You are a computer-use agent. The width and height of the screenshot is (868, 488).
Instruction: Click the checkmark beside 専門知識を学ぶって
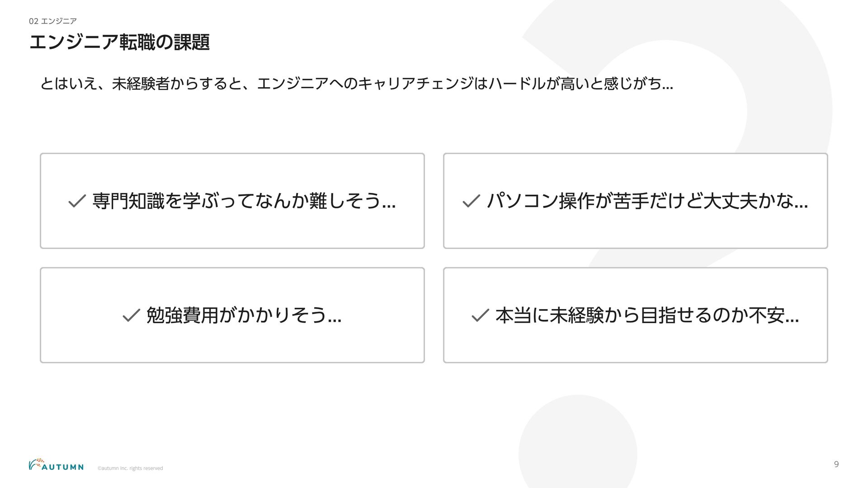click(77, 201)
